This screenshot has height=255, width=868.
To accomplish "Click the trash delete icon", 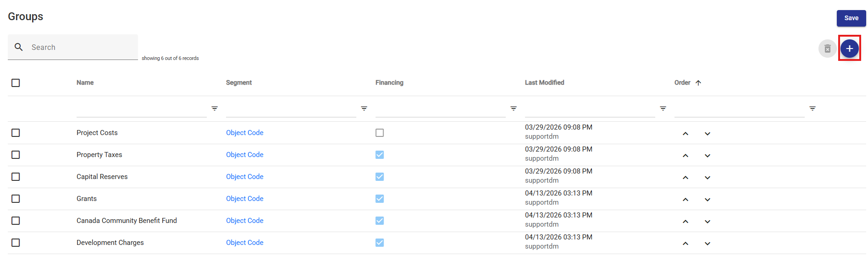I will pos(827,49).
